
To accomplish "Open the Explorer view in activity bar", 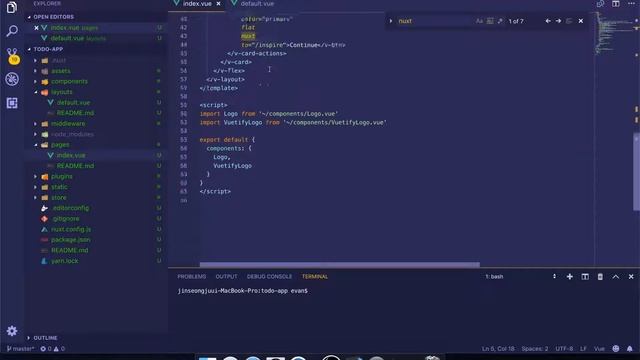I will (12, 7).
